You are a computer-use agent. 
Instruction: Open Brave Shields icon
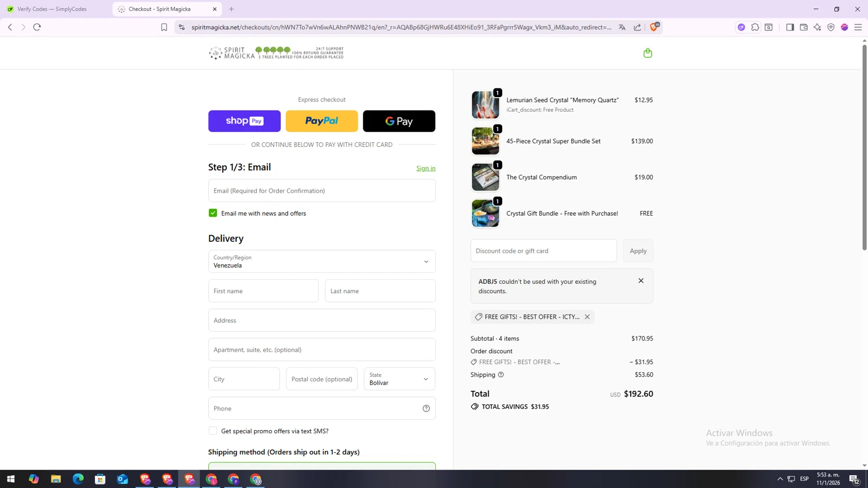pos(654,27)
